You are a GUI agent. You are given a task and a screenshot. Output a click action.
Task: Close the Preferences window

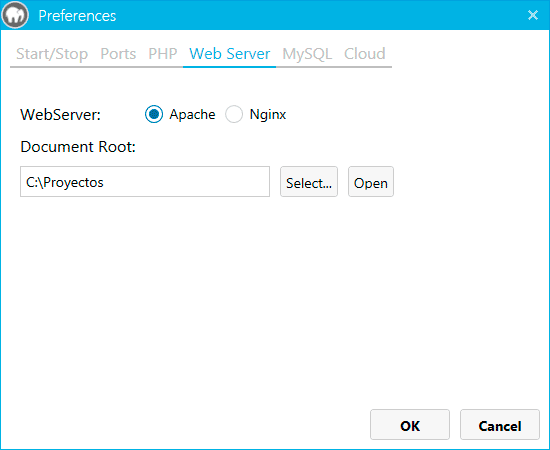tap(533, 15)
